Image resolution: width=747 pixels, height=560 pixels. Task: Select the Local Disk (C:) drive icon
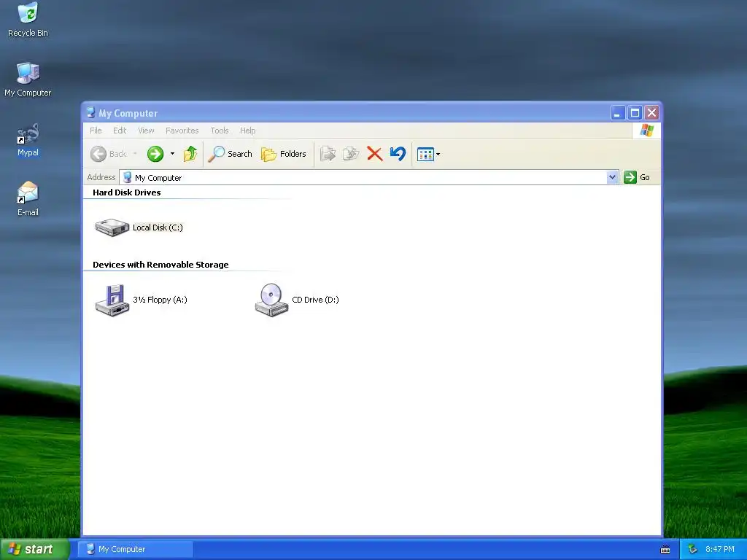click(112, 227)
